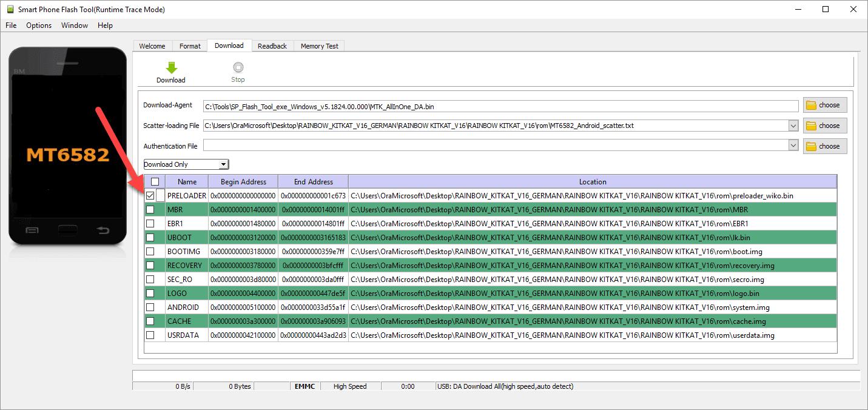The height and width of the screenshot is (410, 868).
Task: Click the folder icon beside Scatter-loading File
Action: point(811,126)
